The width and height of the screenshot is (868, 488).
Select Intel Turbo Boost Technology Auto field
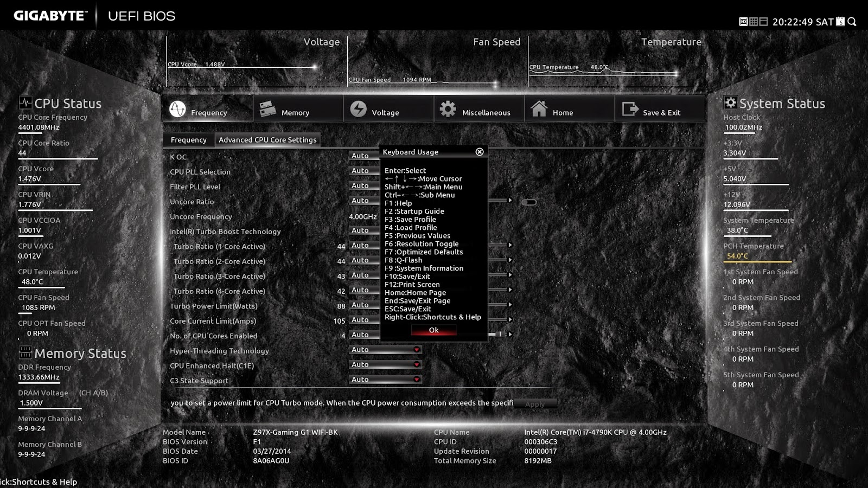(x=364, y=230)
